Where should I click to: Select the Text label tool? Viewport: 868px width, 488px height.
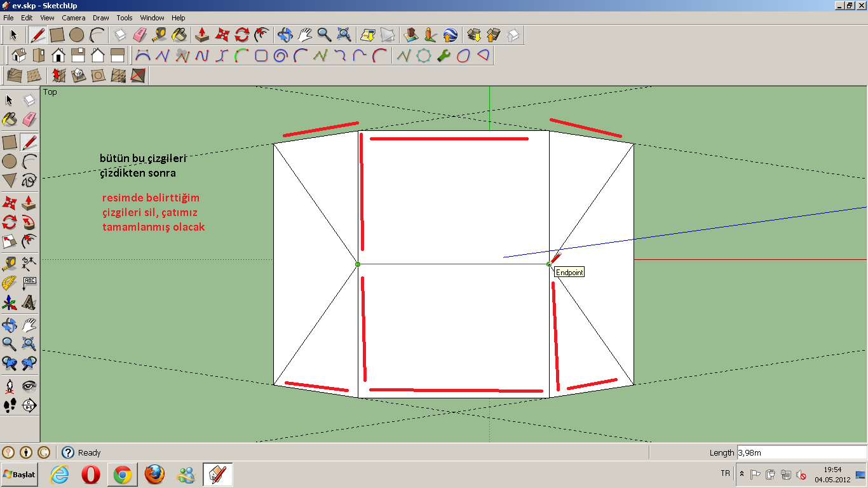pos(29,283)
